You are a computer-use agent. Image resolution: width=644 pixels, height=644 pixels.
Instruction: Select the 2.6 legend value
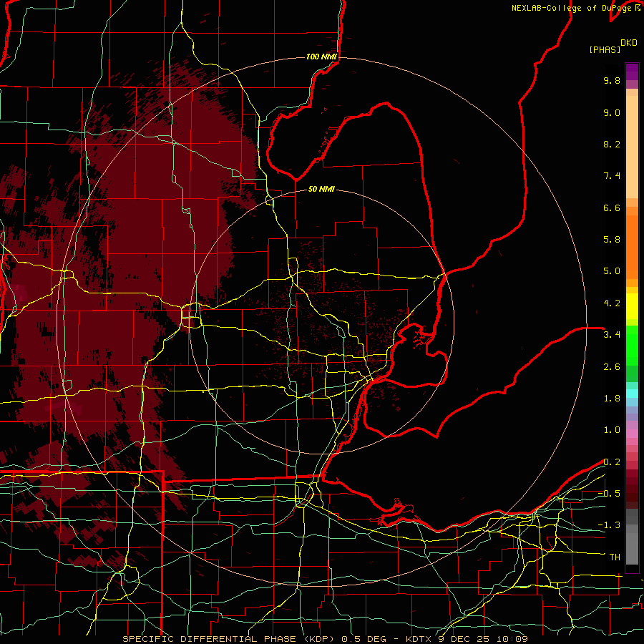[x=612, y=367]
